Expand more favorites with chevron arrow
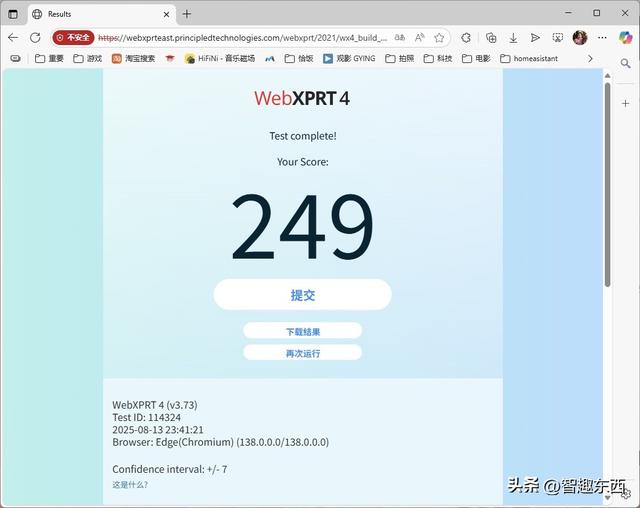640x508 pixels. click(590, 59)
